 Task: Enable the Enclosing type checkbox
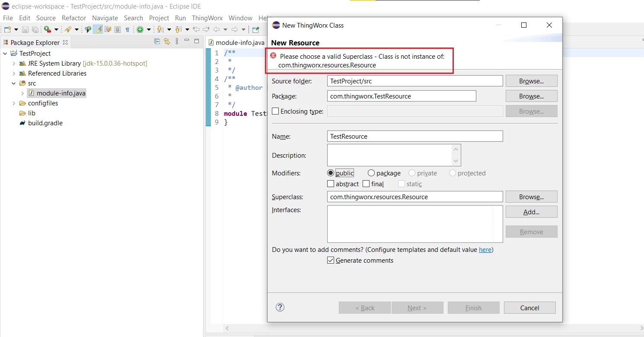[x=275, y=111]
